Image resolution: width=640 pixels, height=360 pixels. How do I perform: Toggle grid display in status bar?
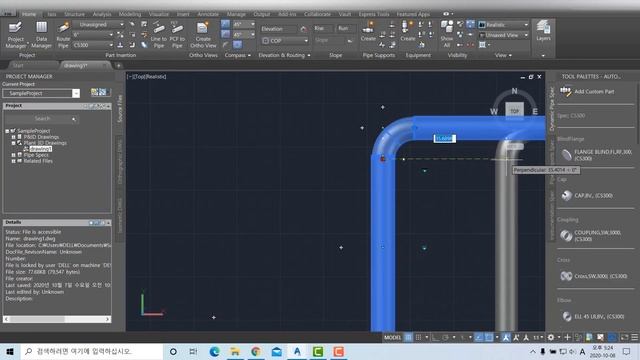408,338
